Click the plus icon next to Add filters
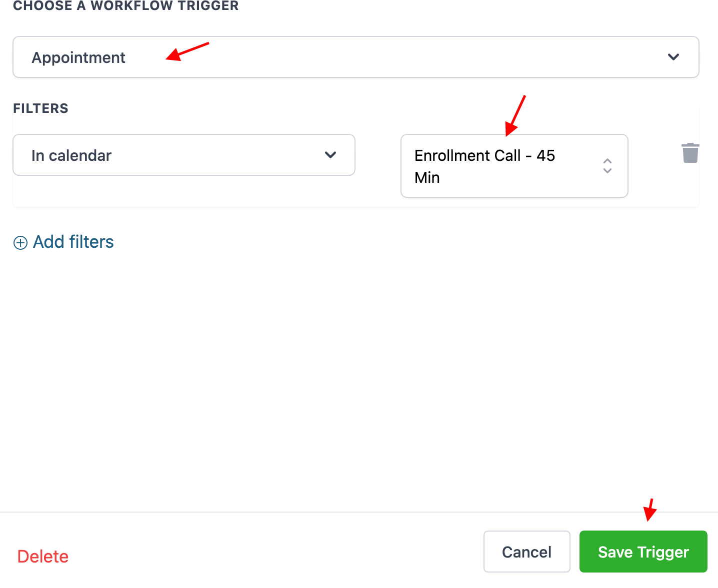 click(x=19, y=242)
